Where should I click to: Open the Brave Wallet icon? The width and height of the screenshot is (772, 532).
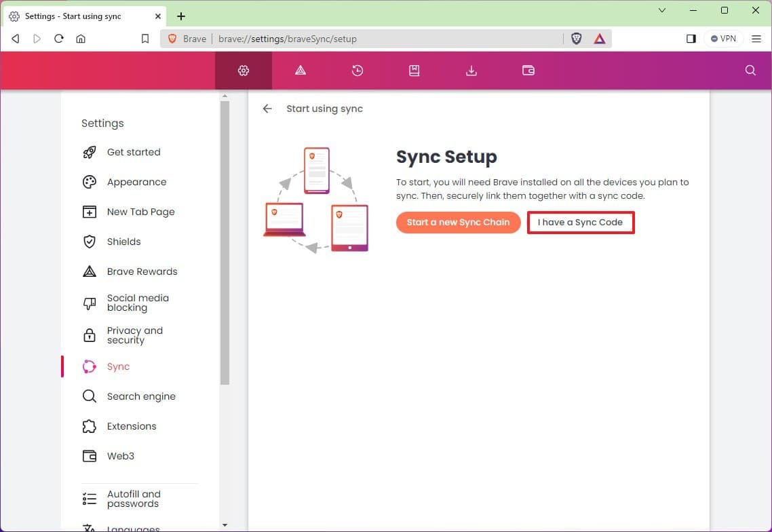click(x=528, y=70)
